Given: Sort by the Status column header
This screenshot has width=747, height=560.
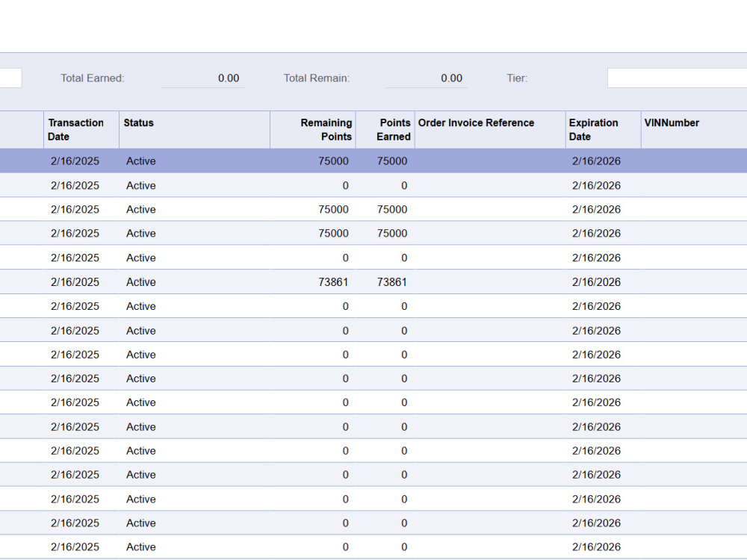Looking at the screenshot, I should pyautogui.click(x=194, y=129).
